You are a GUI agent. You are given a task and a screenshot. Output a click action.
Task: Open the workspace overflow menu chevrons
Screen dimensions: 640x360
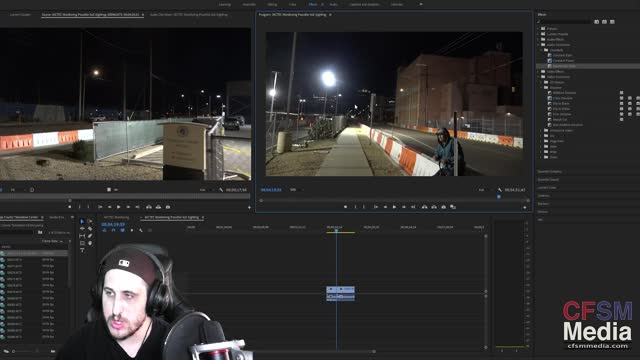[421, 4]
